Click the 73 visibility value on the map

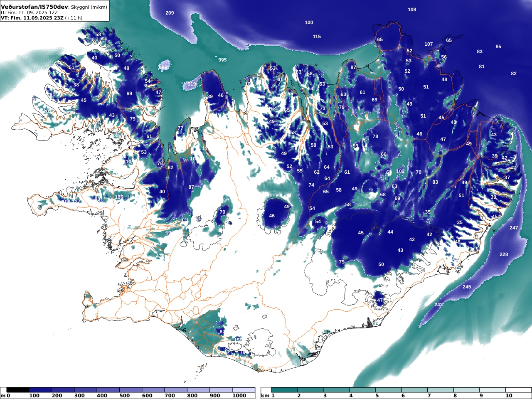coord(323,108)
